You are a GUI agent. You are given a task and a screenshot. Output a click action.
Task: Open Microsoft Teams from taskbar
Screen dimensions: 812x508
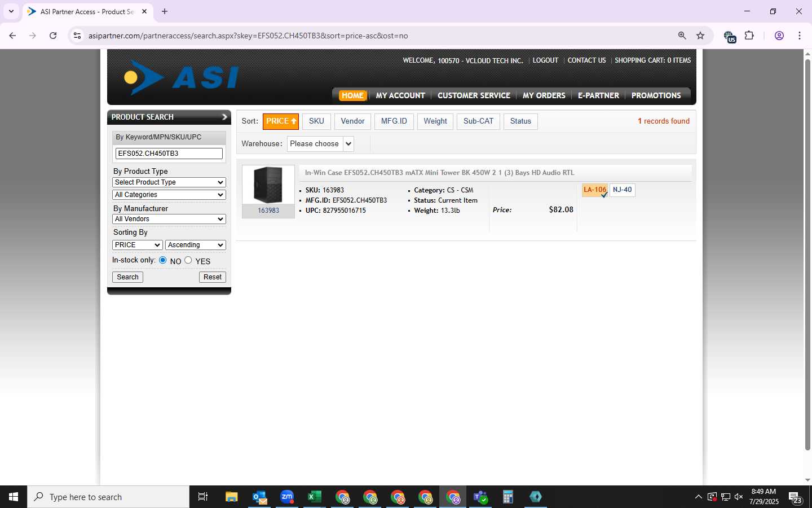(480, 497)
